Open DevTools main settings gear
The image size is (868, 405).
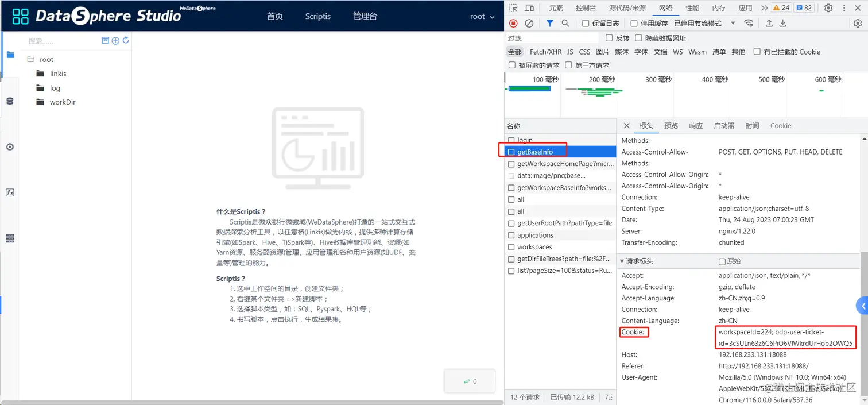(x=828, y=8)
